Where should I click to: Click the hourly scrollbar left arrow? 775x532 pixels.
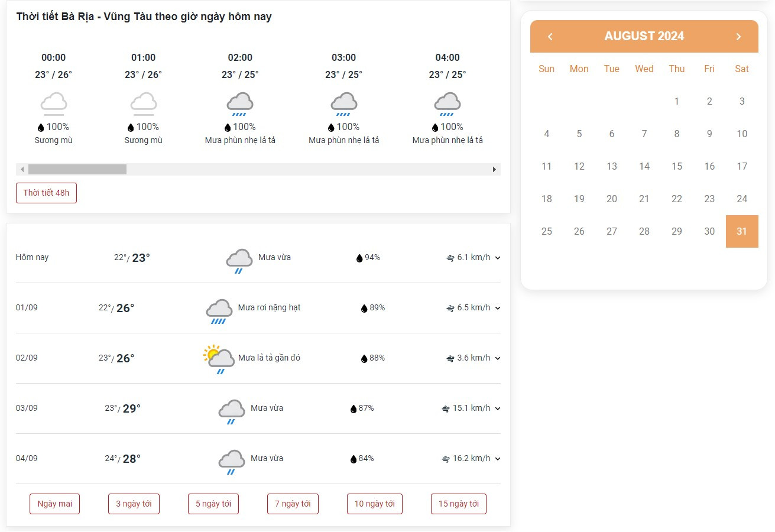(x=22, y=170)
